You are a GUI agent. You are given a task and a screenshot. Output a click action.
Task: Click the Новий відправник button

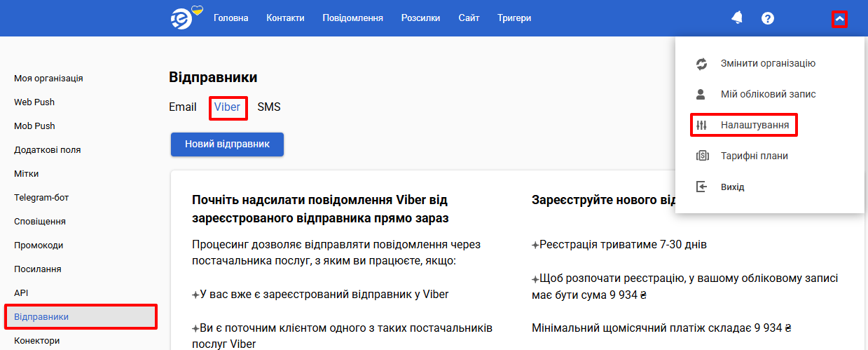(x=227, y=144)
